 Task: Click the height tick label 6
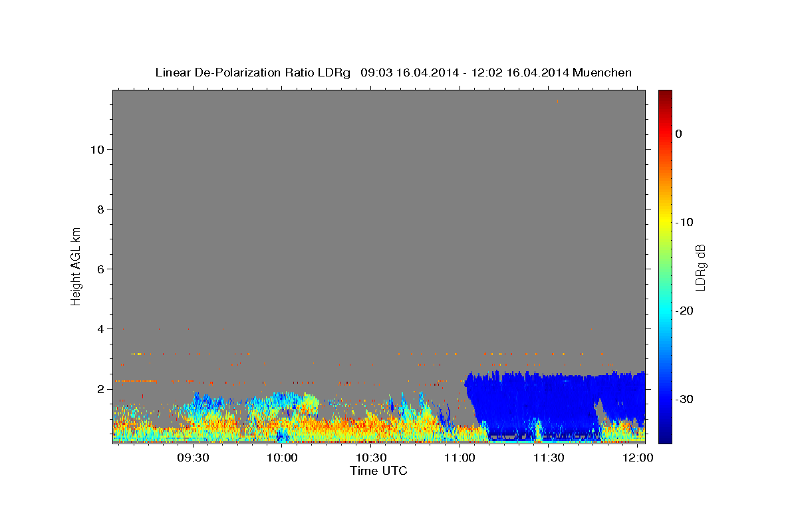pyautogui.click(x=101, y=269)
